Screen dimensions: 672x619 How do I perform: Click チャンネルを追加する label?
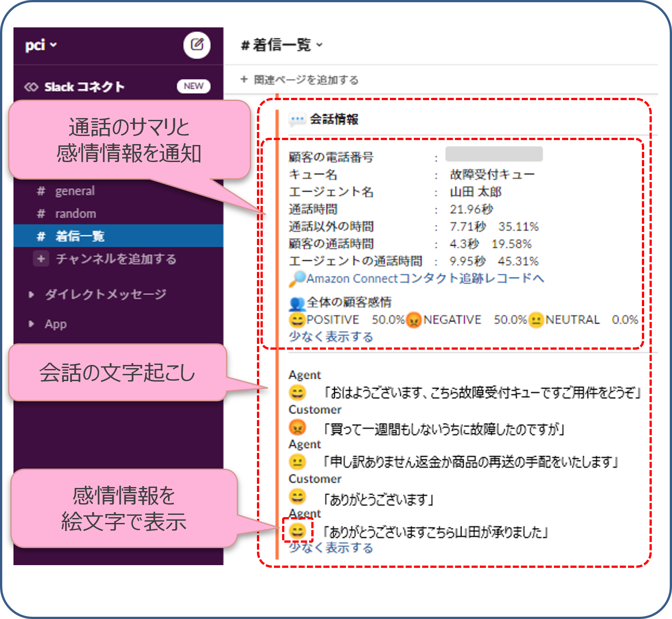click(x=116, y=259)
